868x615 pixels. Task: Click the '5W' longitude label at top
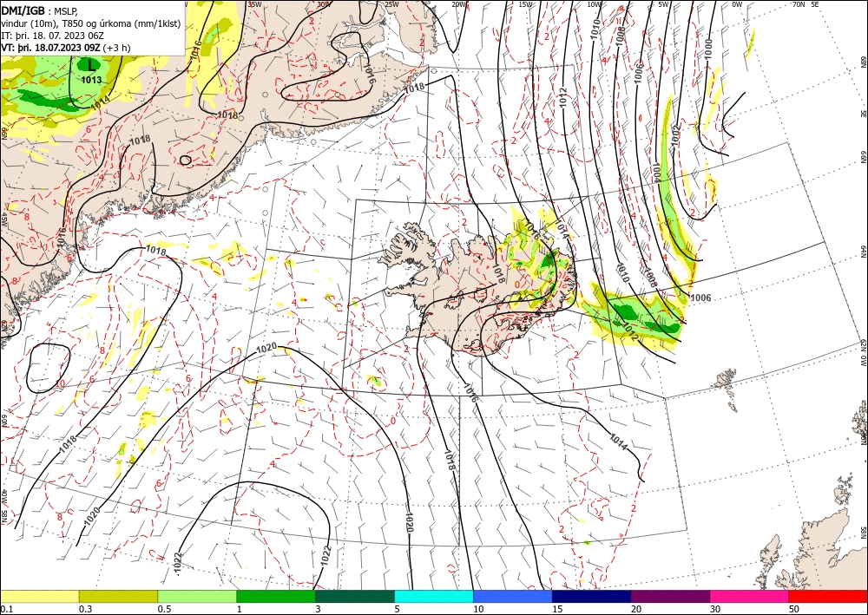point(664,4)
